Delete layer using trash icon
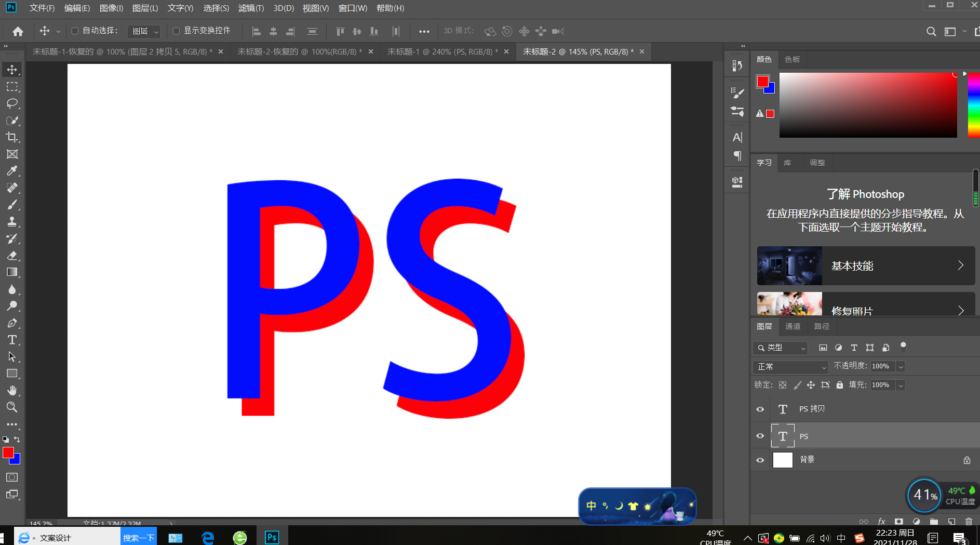980x545 pixels. pyautogui.click(x=969, y=521)
